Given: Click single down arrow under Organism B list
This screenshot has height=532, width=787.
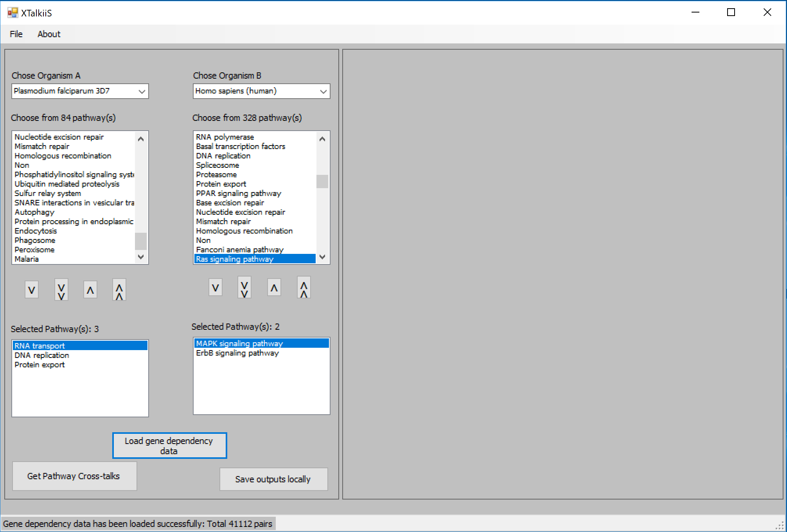Looking at the screenshot, I should [216, 288].
